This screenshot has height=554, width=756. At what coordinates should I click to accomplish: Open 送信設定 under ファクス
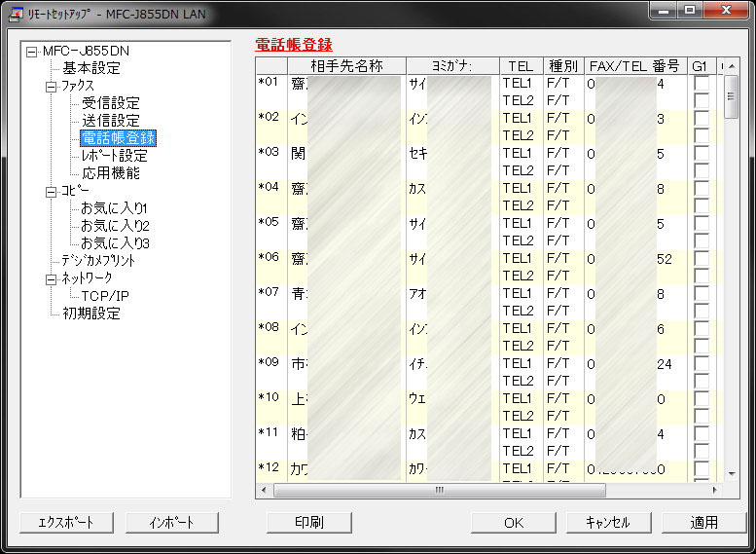(110, 121)
